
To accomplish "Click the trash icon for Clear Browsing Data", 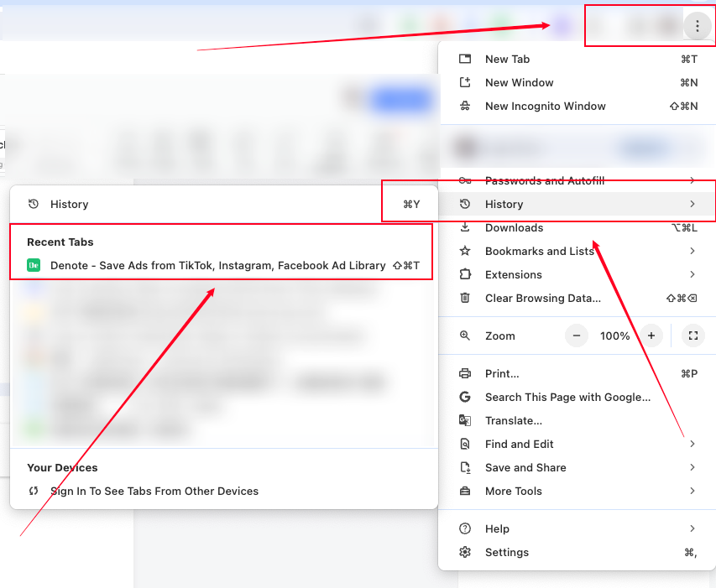I will (465, 298).
